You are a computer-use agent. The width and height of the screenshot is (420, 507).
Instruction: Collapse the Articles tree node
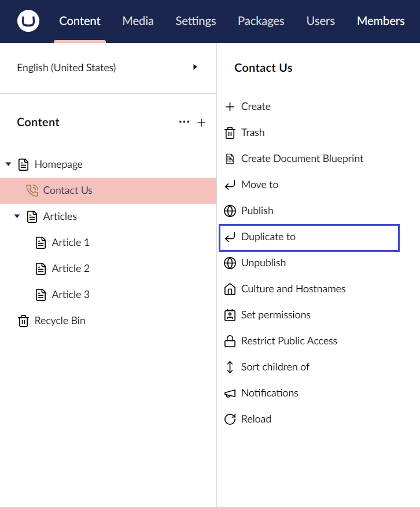pyautogui.click(x=17, y=216)
